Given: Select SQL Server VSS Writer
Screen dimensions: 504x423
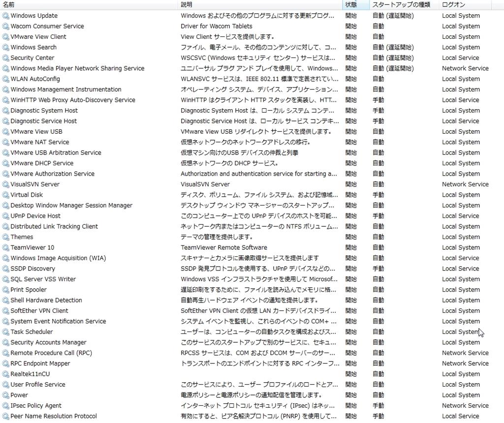Looking at the screenshot, I should (43, 279).
